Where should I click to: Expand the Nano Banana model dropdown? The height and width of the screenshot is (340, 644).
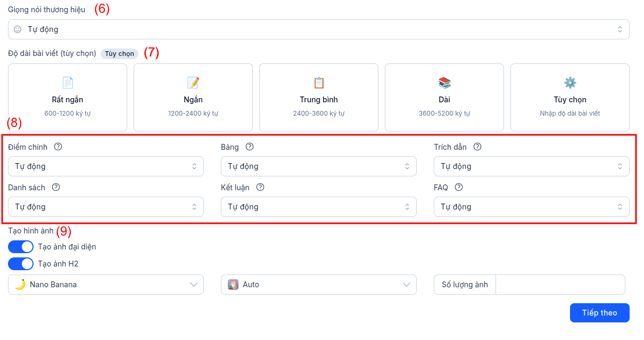pos(106,285)
